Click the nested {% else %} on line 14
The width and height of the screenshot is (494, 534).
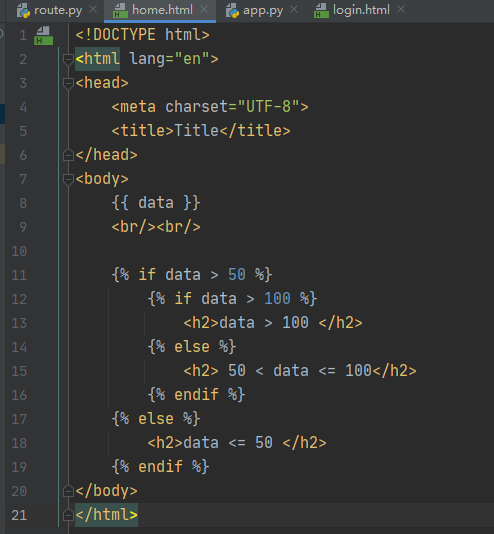(192, 347)
